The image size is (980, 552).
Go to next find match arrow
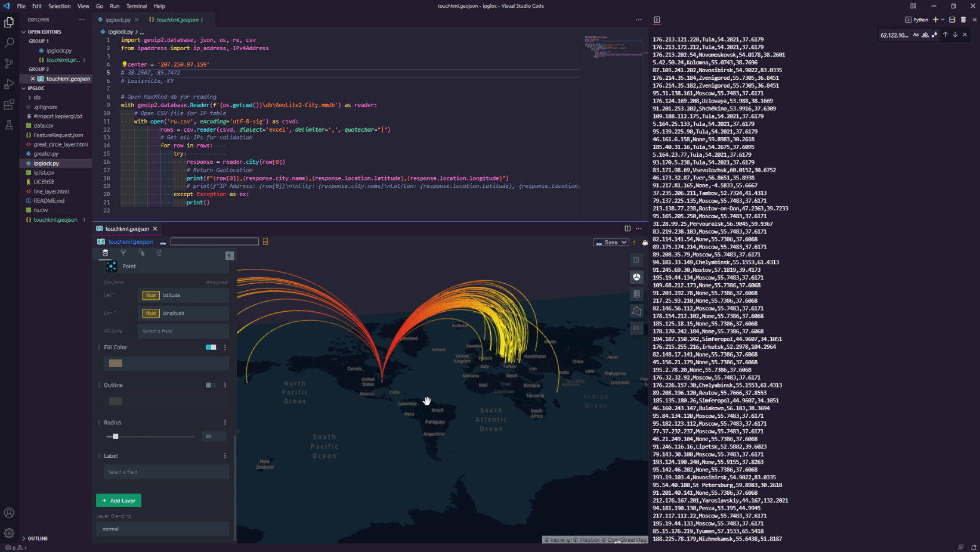[x=955, y=35]
